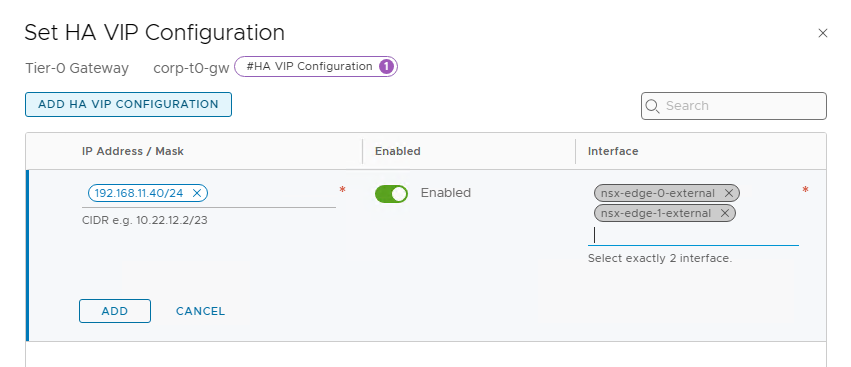Click the Enabled column header
Viewport: 851px width, 367px height.
pos(398,151)
